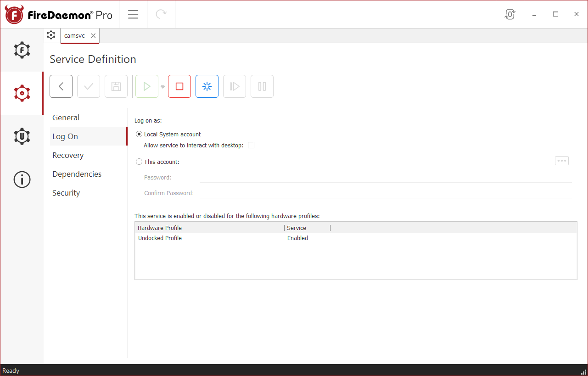Select Local System account radio button
This screenshot has height=376, width=588.
point(139,135)
